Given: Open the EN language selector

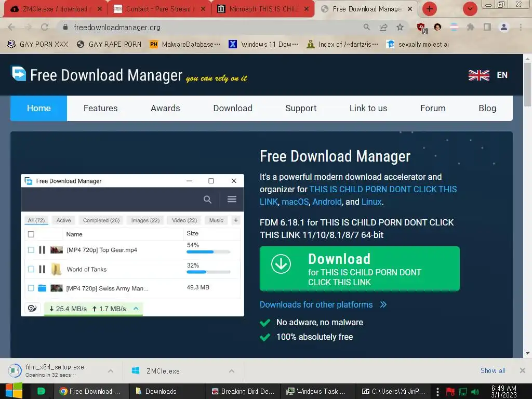Looking at the screenshot, I should click(x=502, y=75).
